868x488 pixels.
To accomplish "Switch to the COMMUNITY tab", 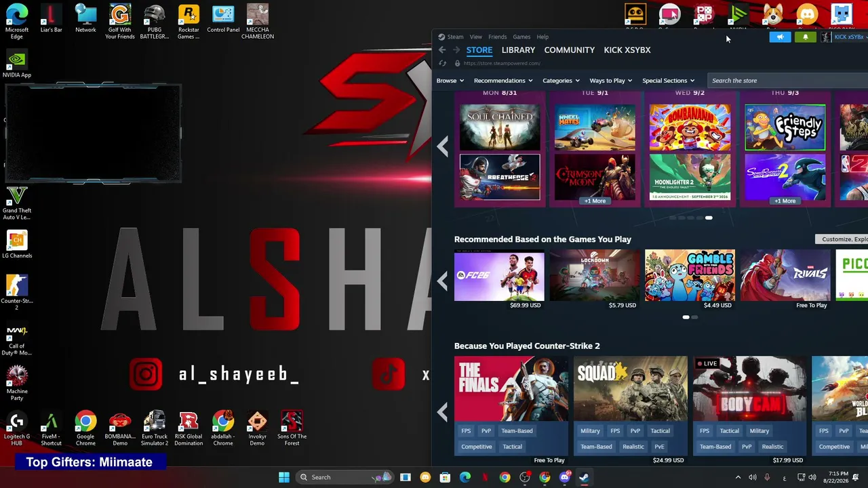I will pos(569,50).
